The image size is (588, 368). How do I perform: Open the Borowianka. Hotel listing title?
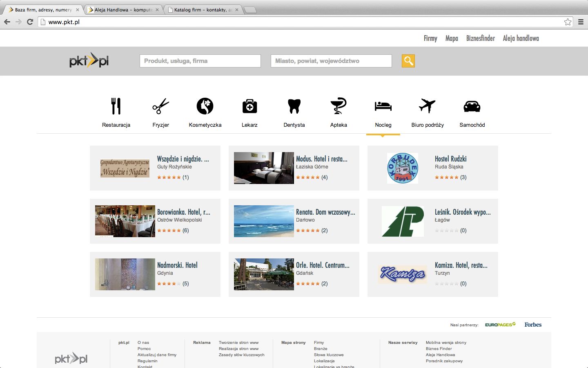[184, 212]
